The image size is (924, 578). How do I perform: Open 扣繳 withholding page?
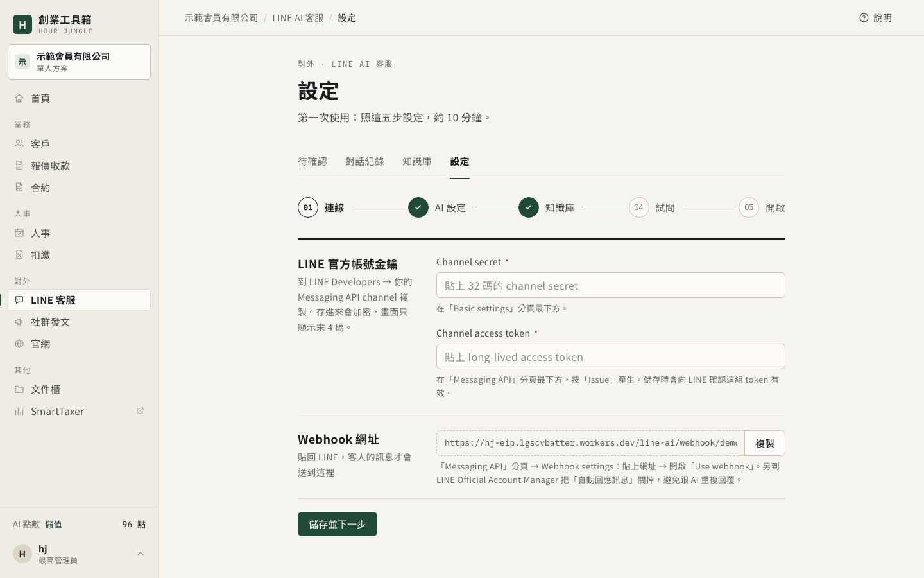click(79, 255)
